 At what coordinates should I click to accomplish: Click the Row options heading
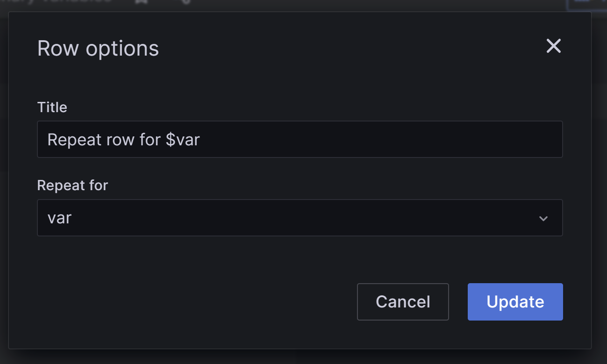[x=98, y=48]
